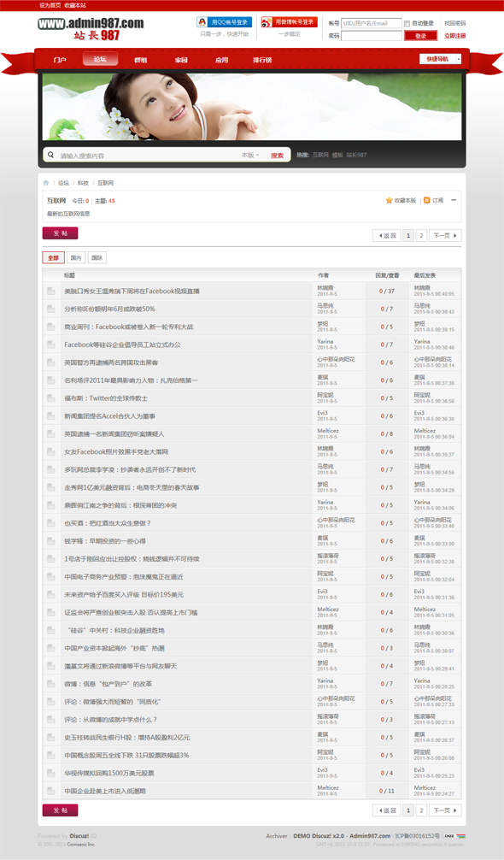Collapse the 互联网 board info panel
The height and width of the screenshot is (860, 504).
tap(454, 200)
